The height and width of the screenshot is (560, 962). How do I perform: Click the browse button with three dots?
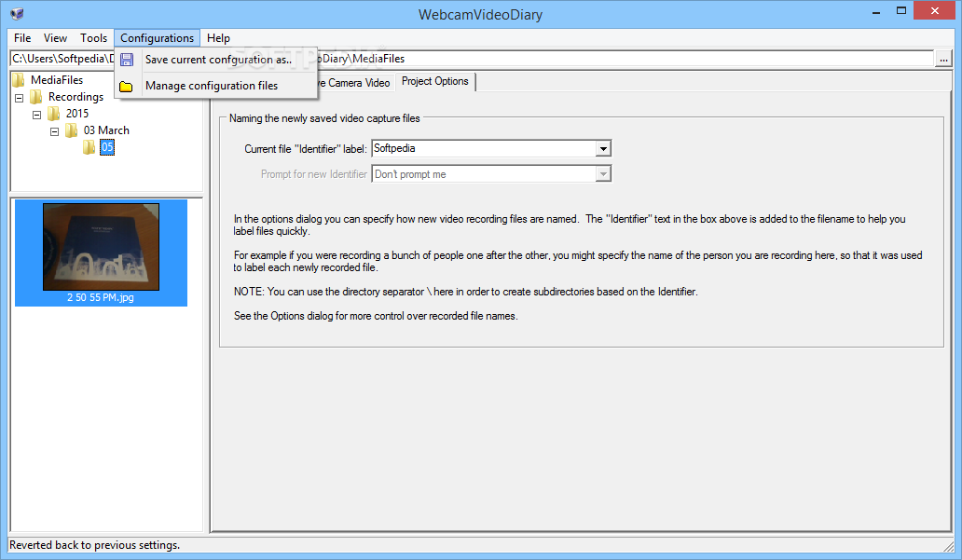[943, 59]
